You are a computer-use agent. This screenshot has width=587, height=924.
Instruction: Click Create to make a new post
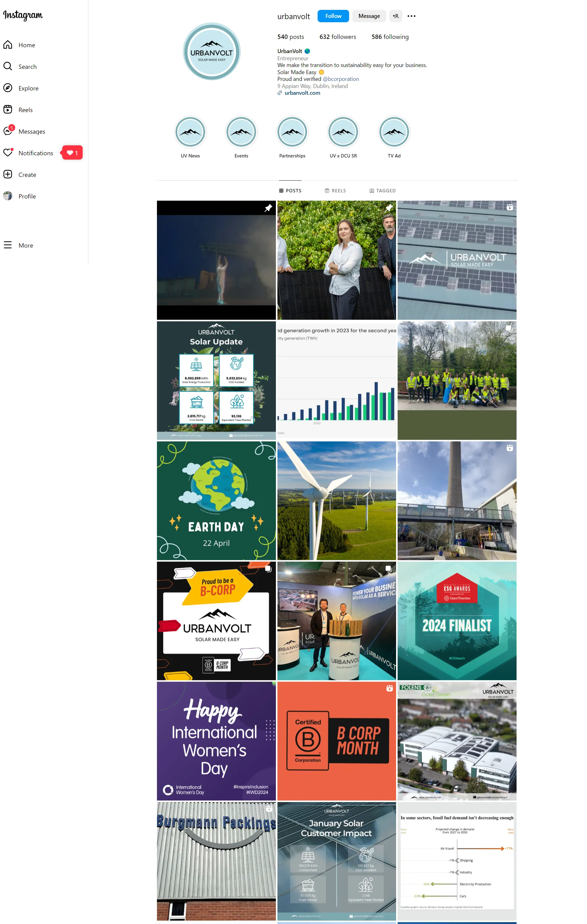click(27, 175)
